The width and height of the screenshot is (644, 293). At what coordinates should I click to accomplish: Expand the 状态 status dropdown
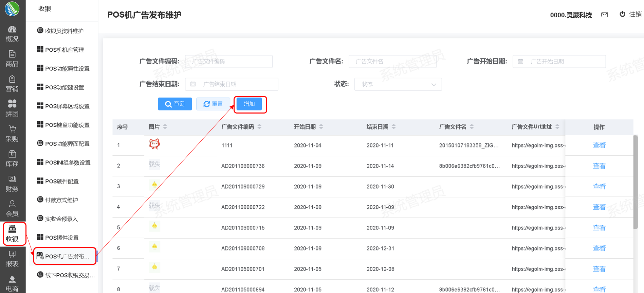[398, 84]
